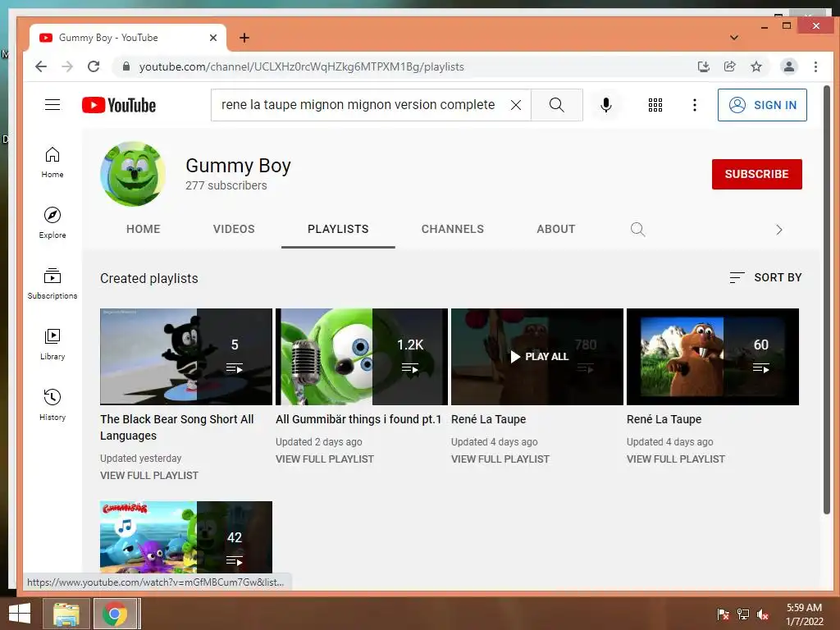Click the Chrome taskbar icon
This screenshot has width=840, height=630.
[x=114, y=614]
